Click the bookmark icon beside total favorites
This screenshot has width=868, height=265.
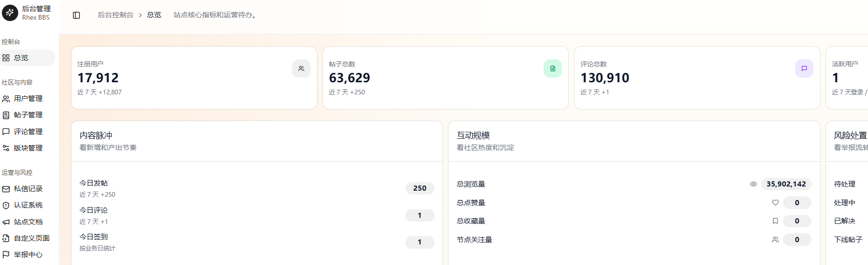click(775, 221)
